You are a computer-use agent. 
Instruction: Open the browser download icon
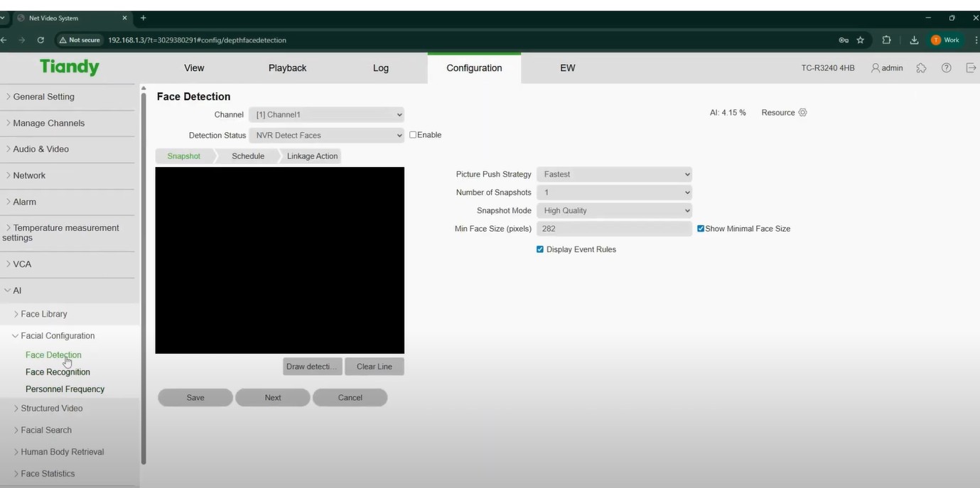click(914, 40)
